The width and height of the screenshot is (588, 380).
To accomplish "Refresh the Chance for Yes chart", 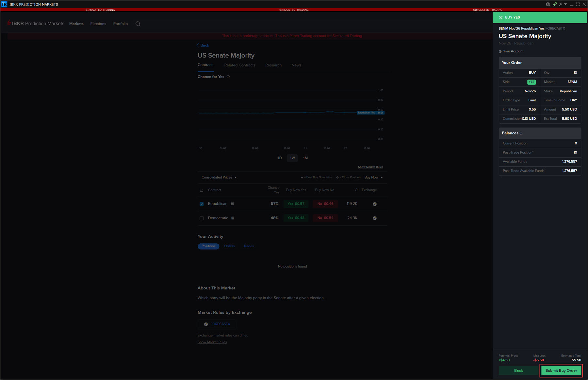I will click(228, 77).
